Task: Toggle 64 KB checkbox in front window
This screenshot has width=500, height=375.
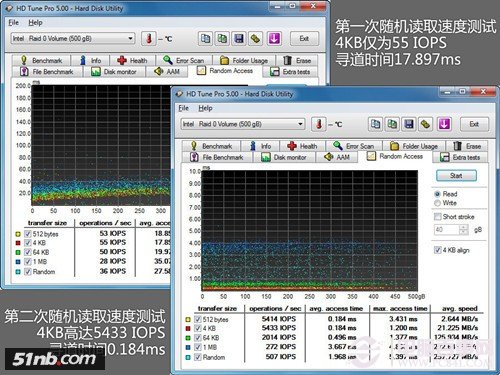Action: (x=198, y=338)
